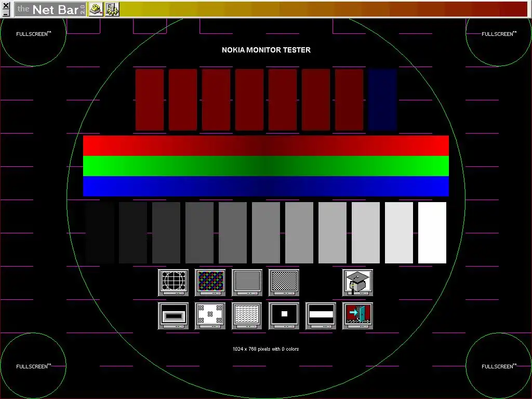Click the dark blue rectangle beside the red bars
This screenshot has height=399, width=532.
pos(382,100)
